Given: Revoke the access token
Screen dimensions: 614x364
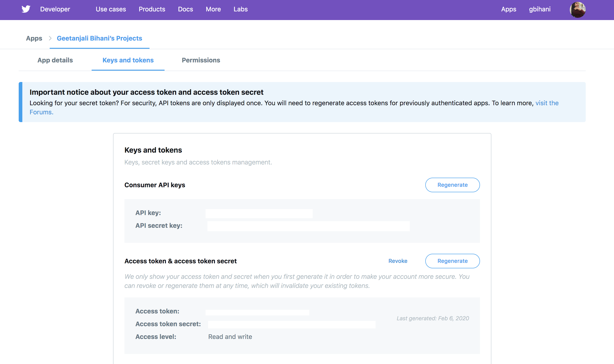Looking at the screenshot, I should [397, 261].
